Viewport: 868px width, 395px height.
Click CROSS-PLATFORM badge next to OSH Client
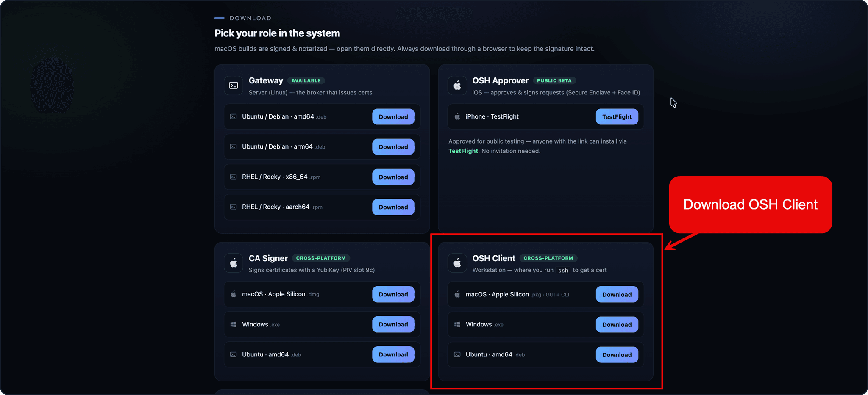pos(548,258)
